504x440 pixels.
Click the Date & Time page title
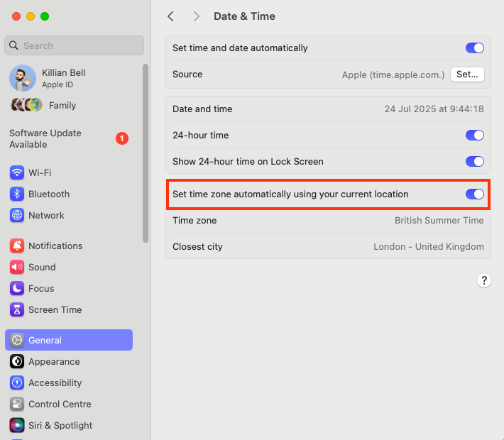pyautogui.click(x=244, y=16)
